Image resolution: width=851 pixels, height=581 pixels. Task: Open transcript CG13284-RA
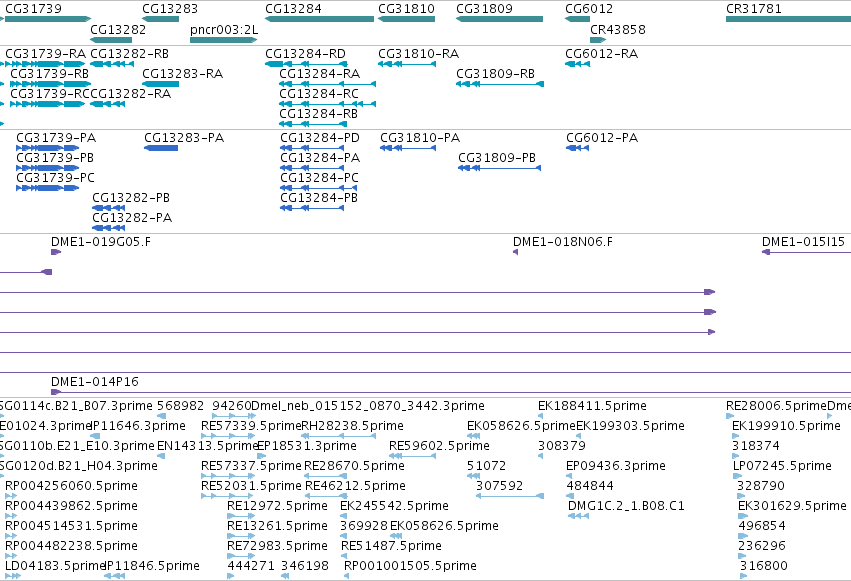pyautogui.click(x=327, y=84)
